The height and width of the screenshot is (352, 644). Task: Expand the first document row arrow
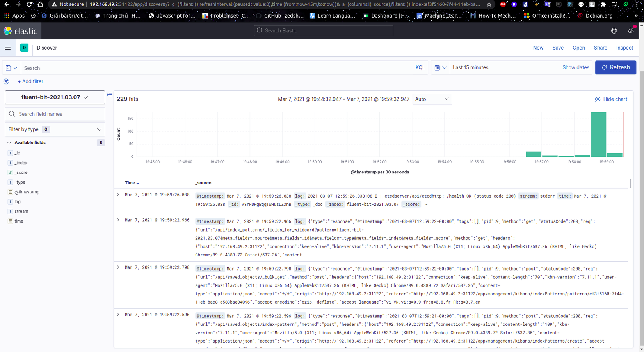118,195
